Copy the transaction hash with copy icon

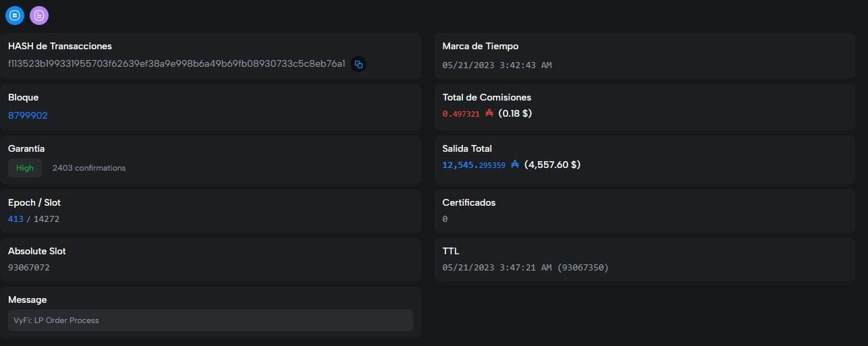[358, 65]
